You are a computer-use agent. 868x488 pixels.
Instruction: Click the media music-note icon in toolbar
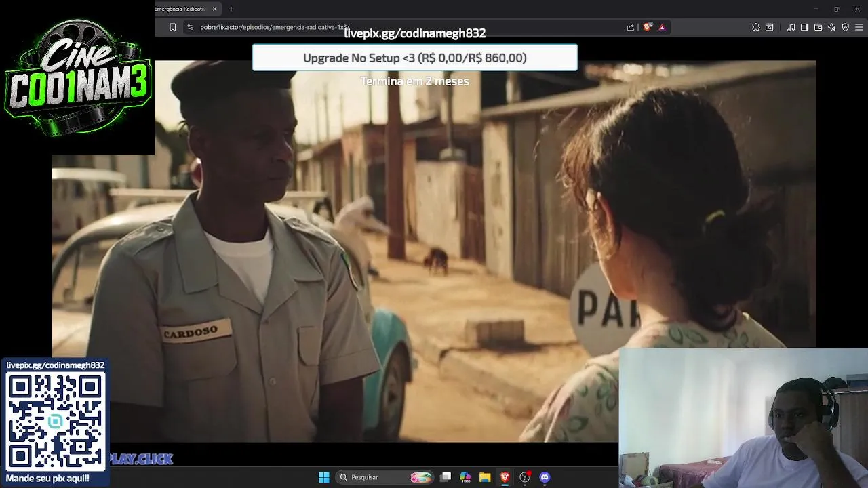coord(791,27)
